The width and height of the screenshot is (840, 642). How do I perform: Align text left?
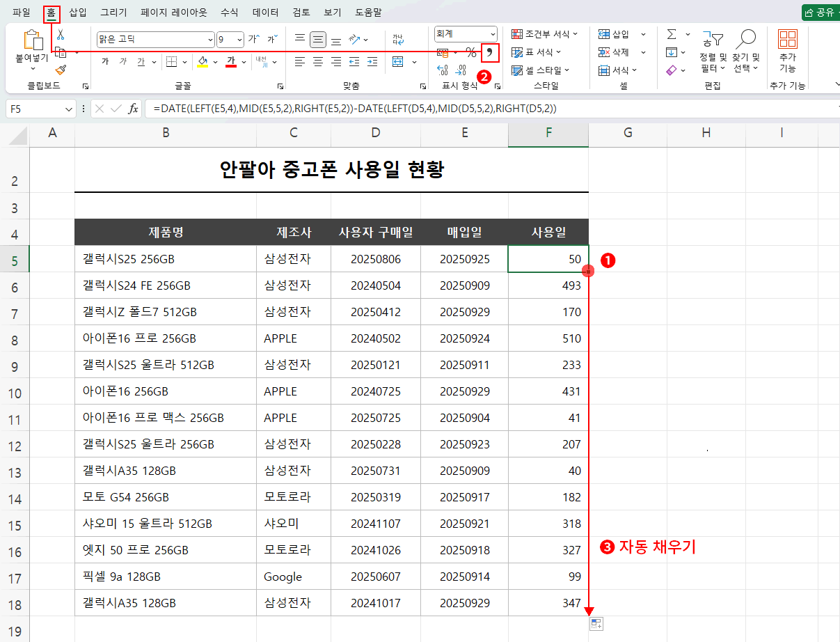(300, 62)
